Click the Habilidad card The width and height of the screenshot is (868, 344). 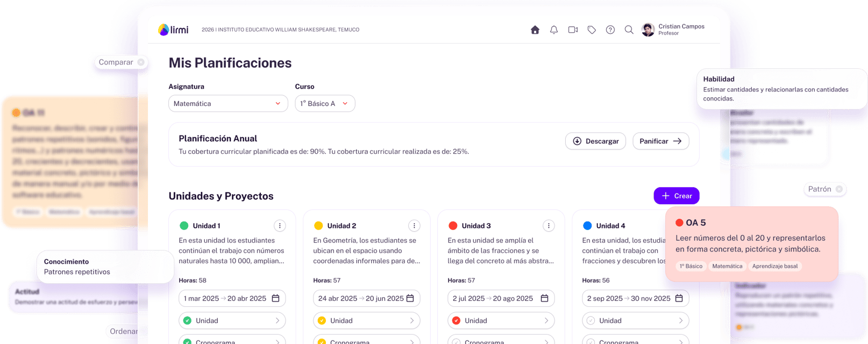[782, 89]
